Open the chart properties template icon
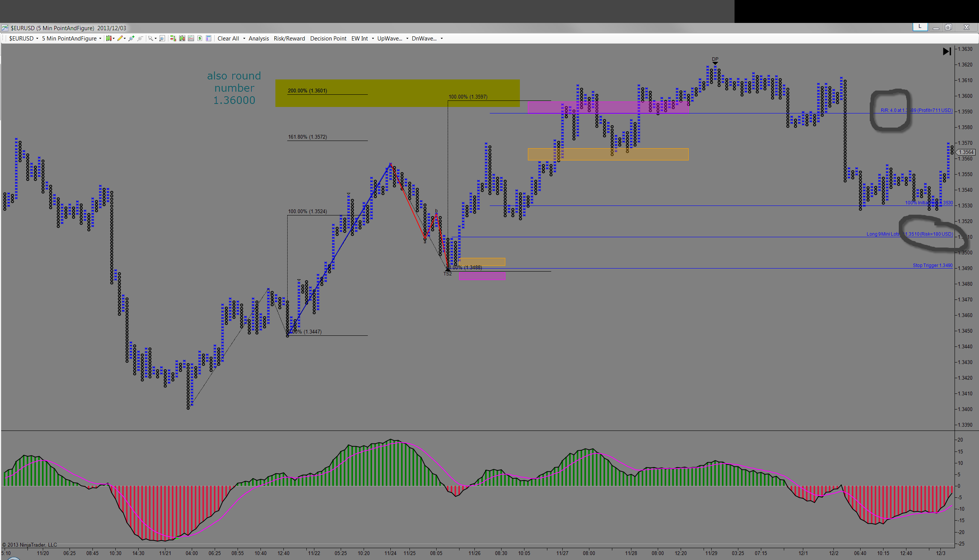This screenshot has height=560, width=979. click(209, 39)
